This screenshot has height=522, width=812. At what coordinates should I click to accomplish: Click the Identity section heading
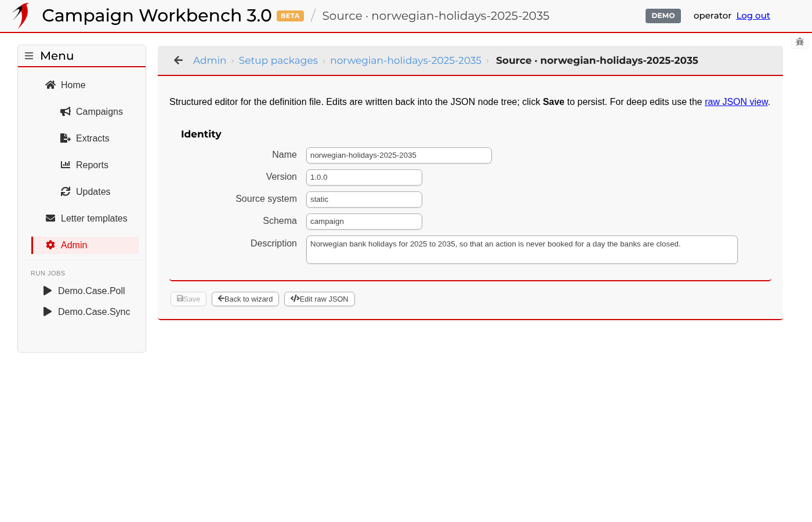click(x=201, y=134)
